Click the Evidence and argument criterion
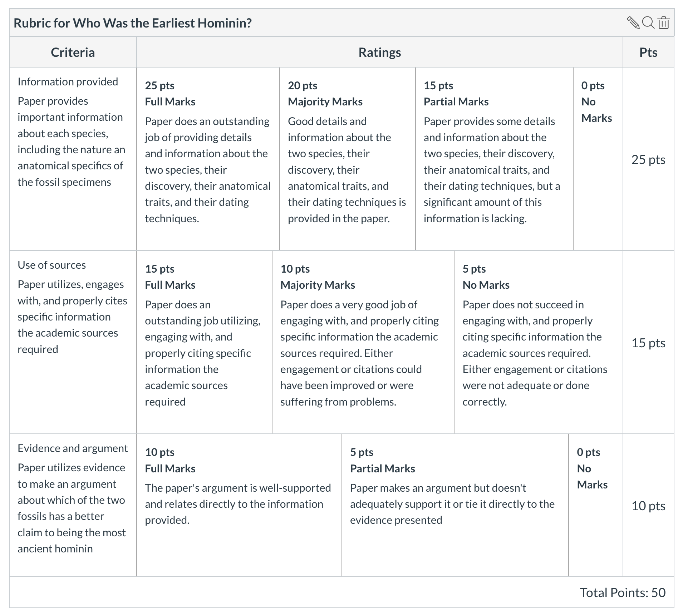The image size is (683, 616). 73,448
